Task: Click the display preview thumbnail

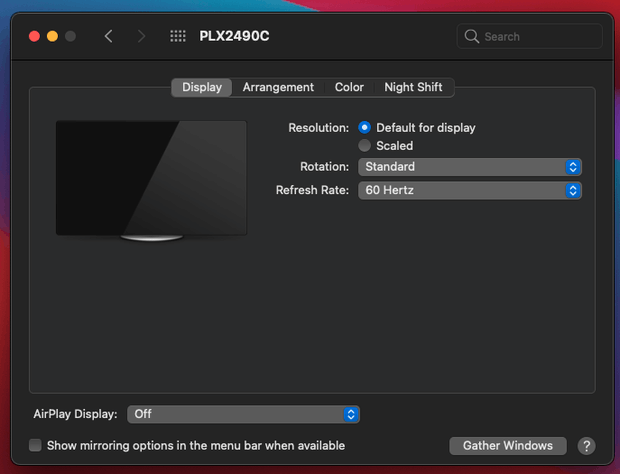Action: pyautogui.click(x=151, y=181)
